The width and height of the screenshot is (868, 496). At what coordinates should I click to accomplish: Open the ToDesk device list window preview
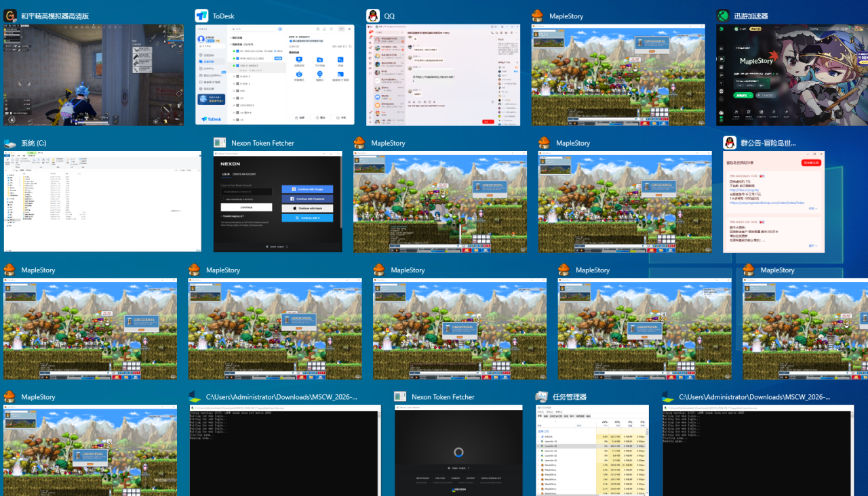[x=275, y=75]
